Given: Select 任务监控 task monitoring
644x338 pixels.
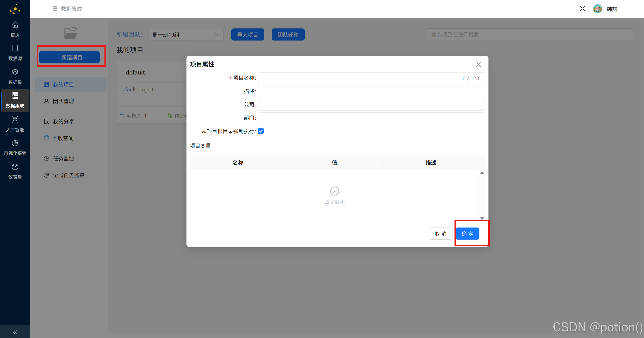Looking at the screenshot, I should tap(63, 159).
